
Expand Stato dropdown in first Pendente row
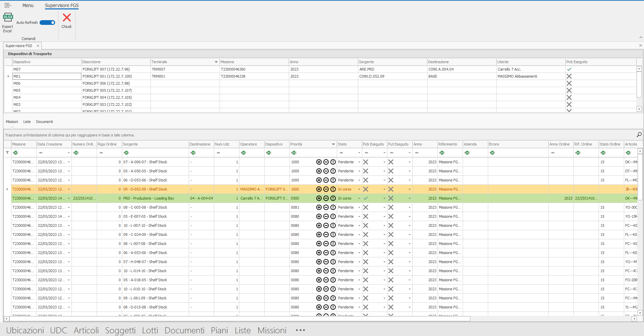click(x=359, y=162)
